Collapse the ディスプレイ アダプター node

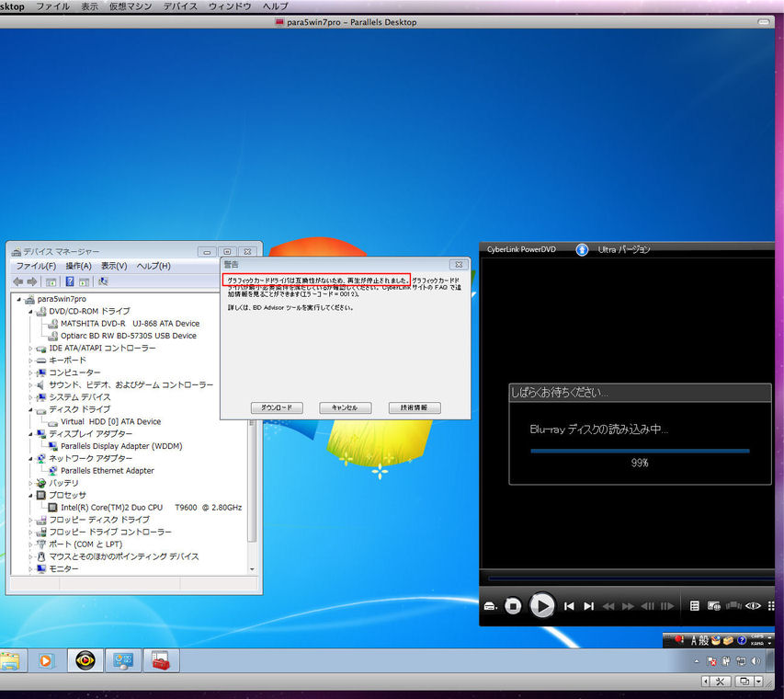(x=30, y=434)
